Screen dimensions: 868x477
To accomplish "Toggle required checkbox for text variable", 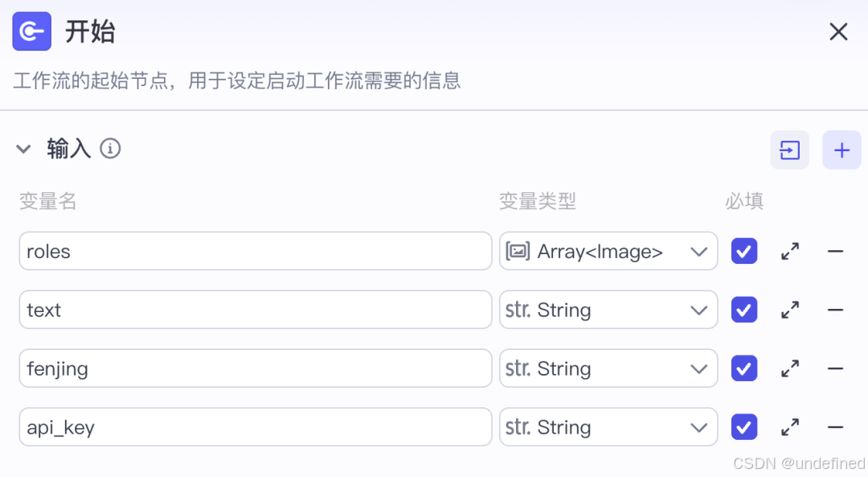I will pos(744,310).
